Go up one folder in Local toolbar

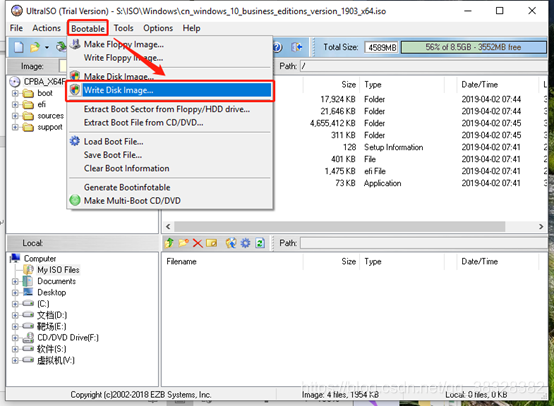coord(169,243)
